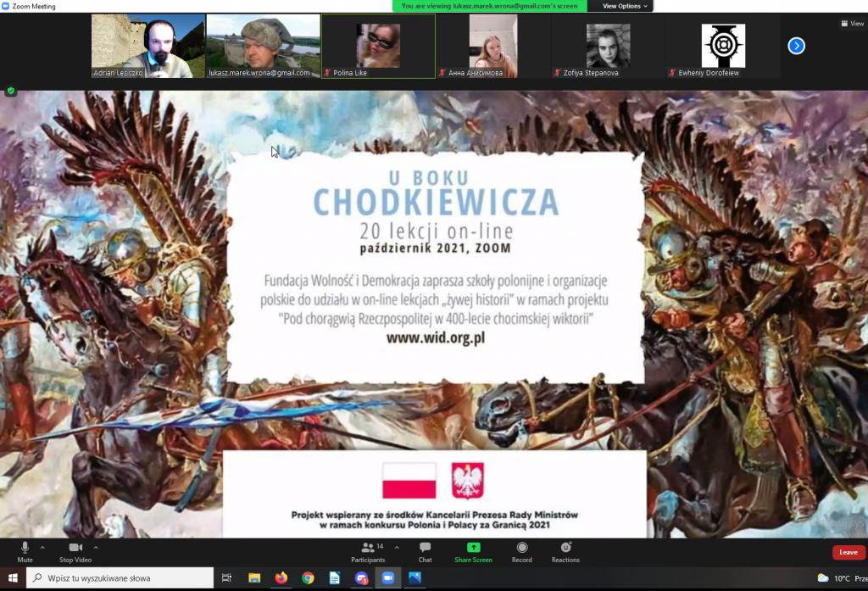
Task: Expand video options arrow beside Stop Video
Action: point(96,547)
